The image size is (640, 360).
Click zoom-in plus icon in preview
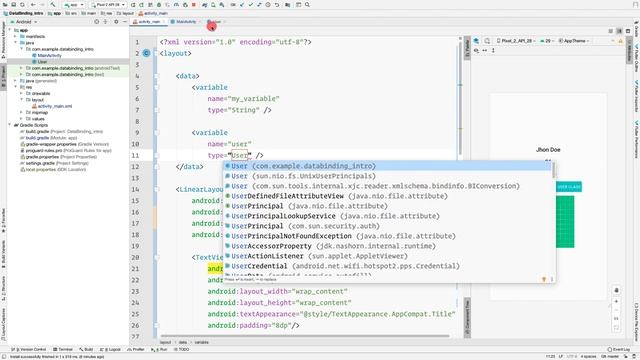(616, 301)
